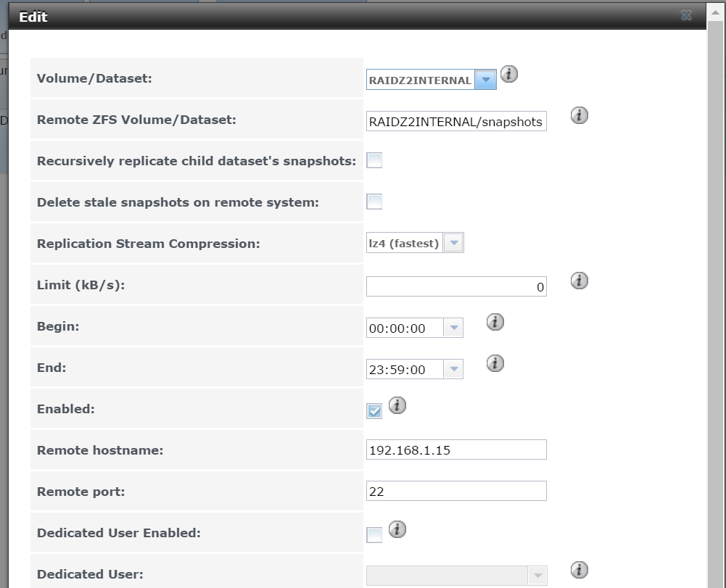Image resolution: width=726 pixels, height=588 pixels.
Task: Open Replication Stream Compression lz4 dropdown
Action: point(453,243)
